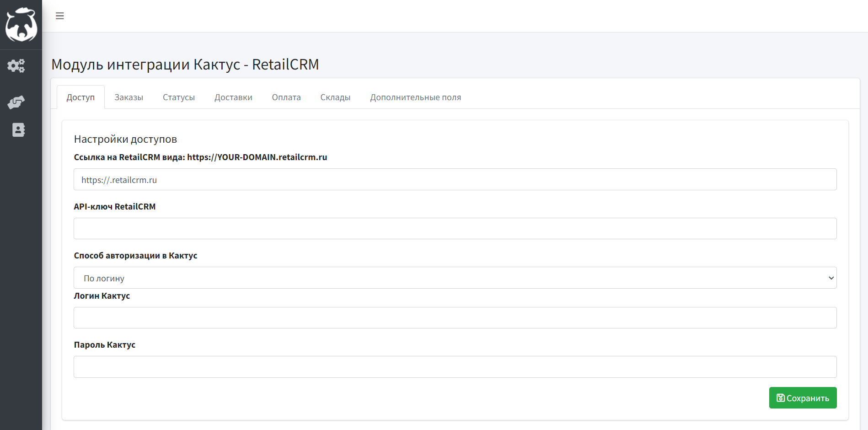Click the Настройки доступов heading
This screenshot has height=430, width=868.
coord(125,139)
